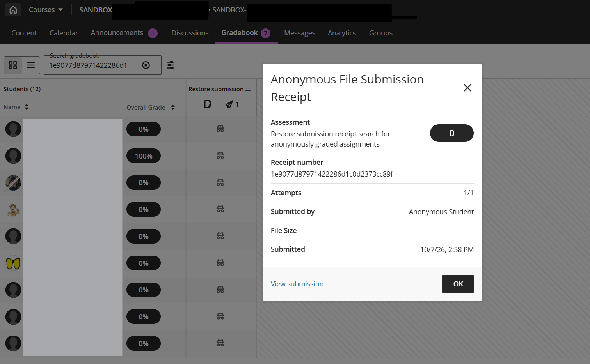590x364 pixels.
Task: Open the Discussions tab
Action: coord(190,33)
